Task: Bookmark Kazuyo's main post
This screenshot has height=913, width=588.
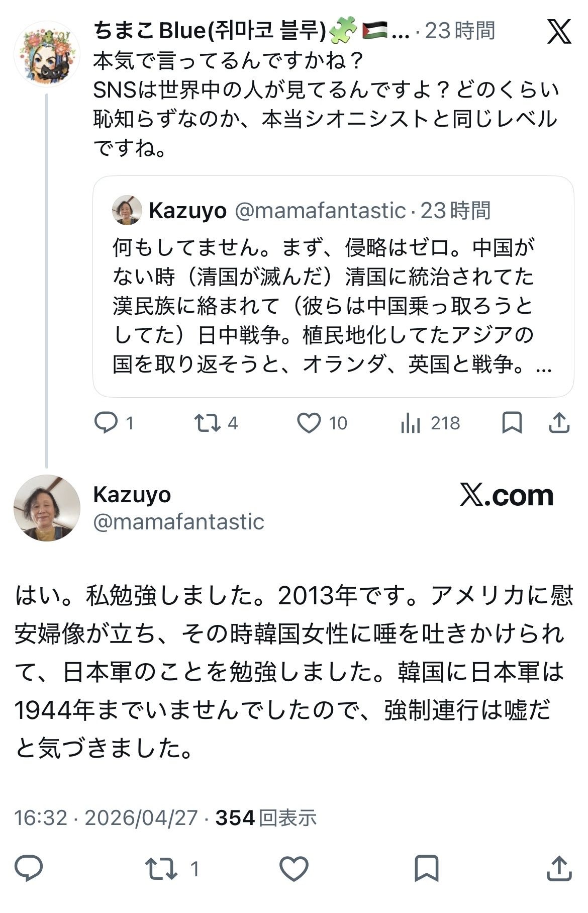Action: coord(426,868)
